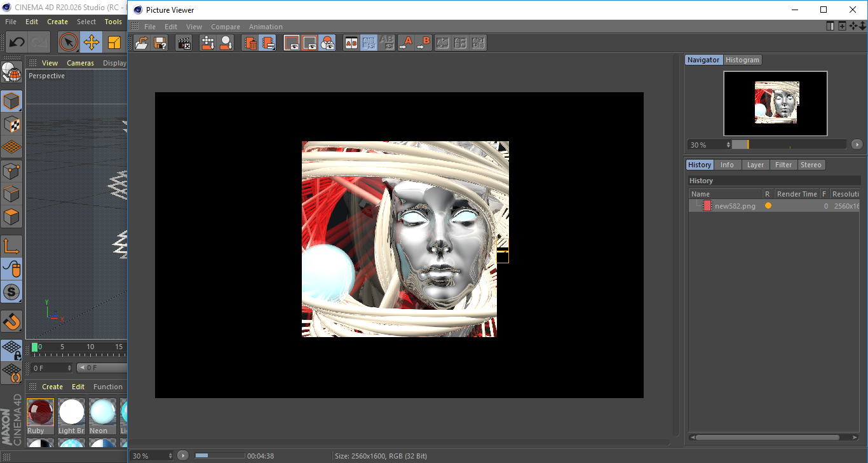Toggle the highlighted AB swap compare icon
This screenshot has width=868, height=463.
coord(369,43)
